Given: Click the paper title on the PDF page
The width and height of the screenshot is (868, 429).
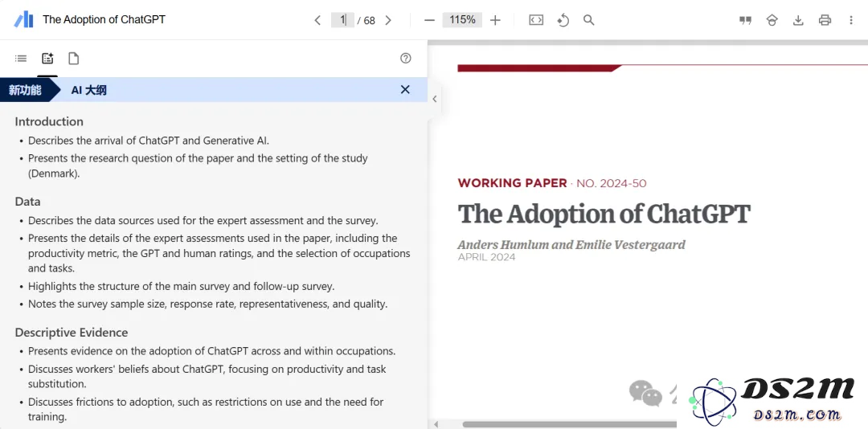Looking at the screenshot, I should 604,214.
